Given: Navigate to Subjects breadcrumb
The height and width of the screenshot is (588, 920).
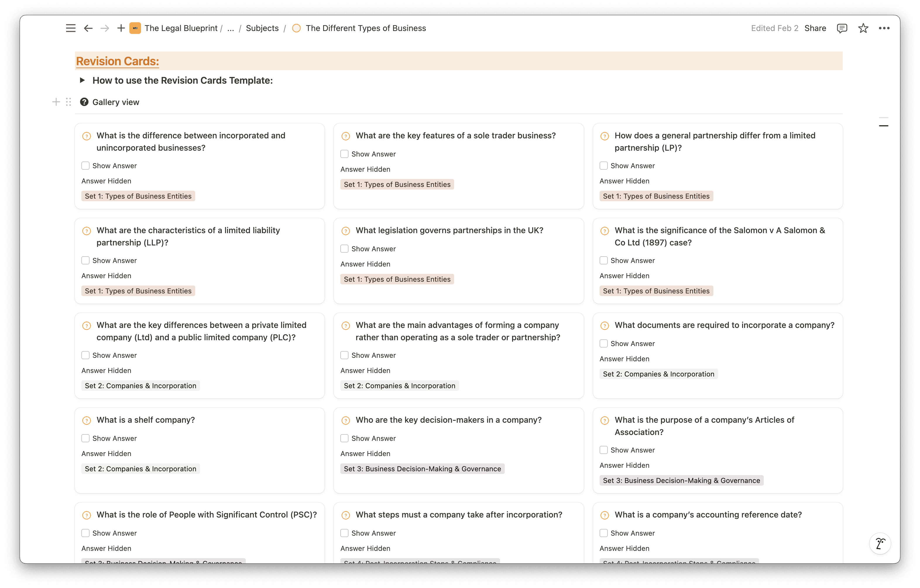Looking at the screenshot, I should click(x=262, y=28).
